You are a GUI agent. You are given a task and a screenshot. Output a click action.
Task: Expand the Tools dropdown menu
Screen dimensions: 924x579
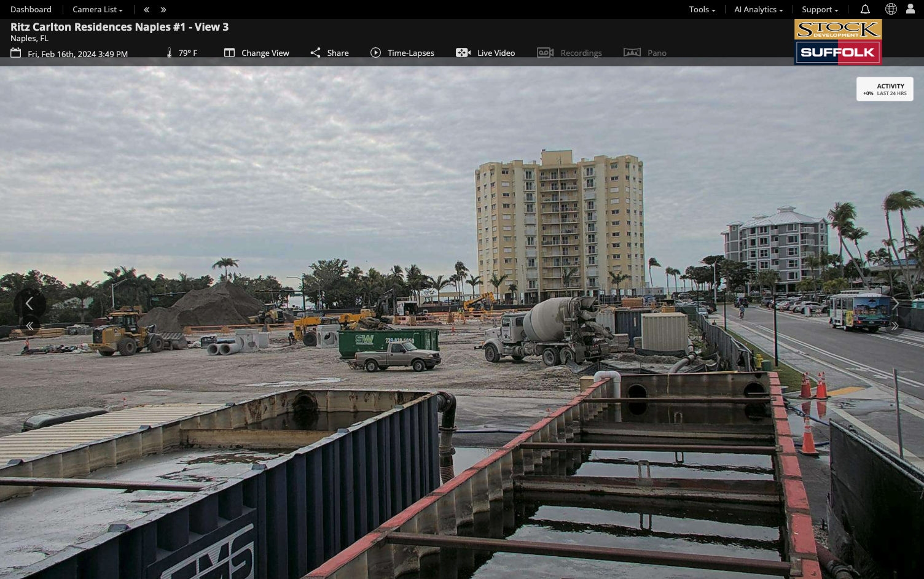(x=702, y=9)
